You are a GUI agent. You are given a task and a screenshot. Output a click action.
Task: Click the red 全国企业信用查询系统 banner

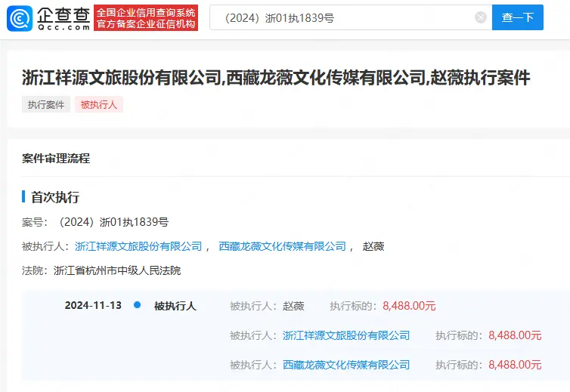(146, 18)
